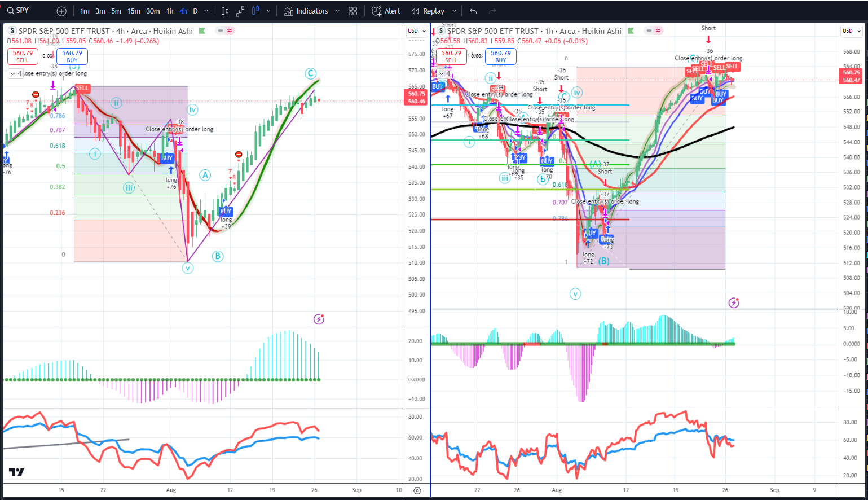The image size is (868, 500).
Task: Select the 5m timeframe
Action: tap(116, 11)
